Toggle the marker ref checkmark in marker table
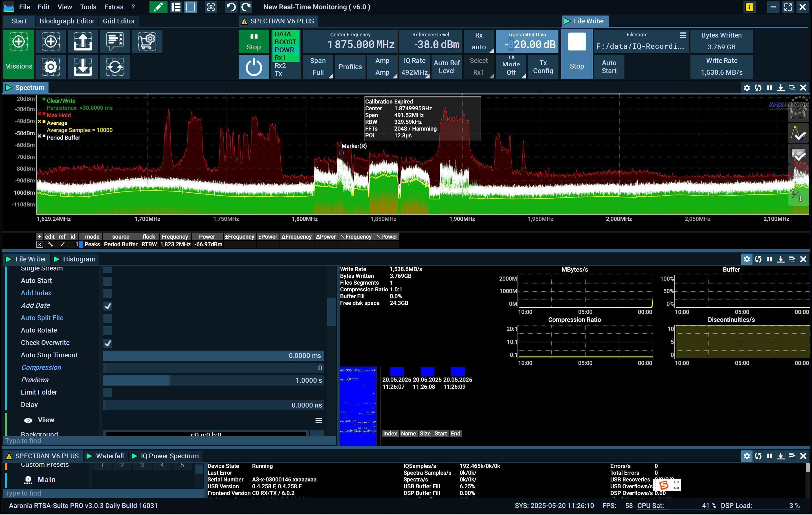The width and height of the screenshot is (812, 515). coord(62,244)
